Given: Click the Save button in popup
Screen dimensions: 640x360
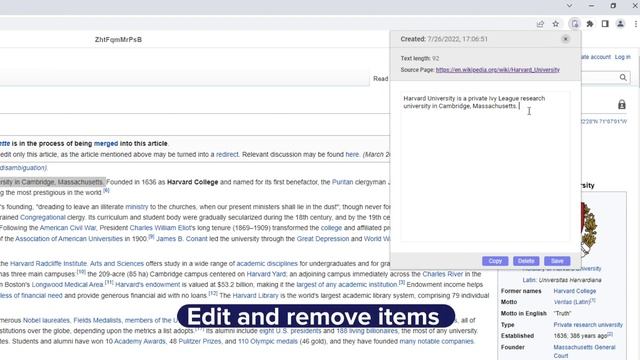Looking at the screenshot, I should [557, 261].
